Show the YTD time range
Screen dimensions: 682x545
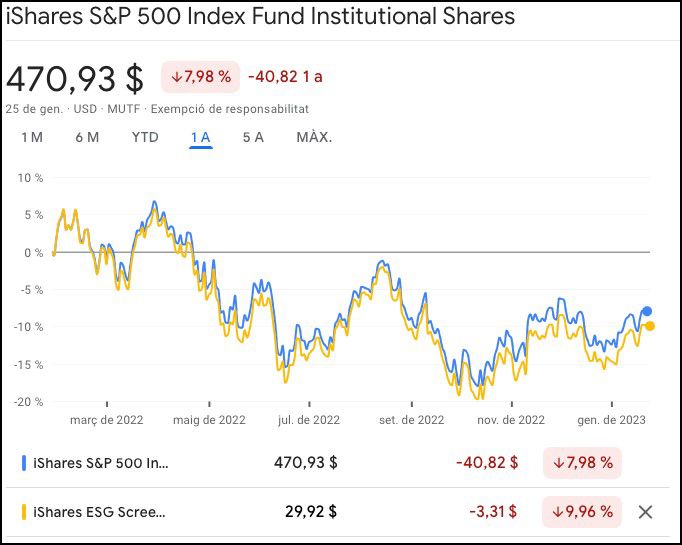coord(145,137)
